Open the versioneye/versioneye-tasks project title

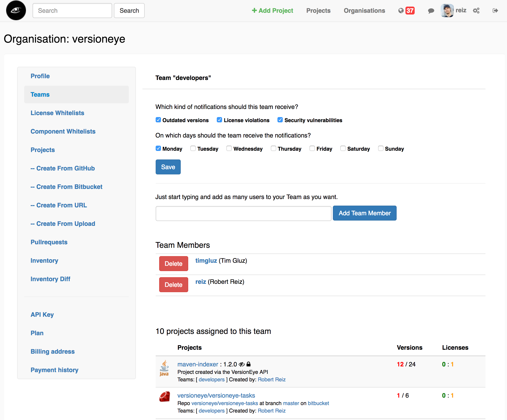(216, 395)
